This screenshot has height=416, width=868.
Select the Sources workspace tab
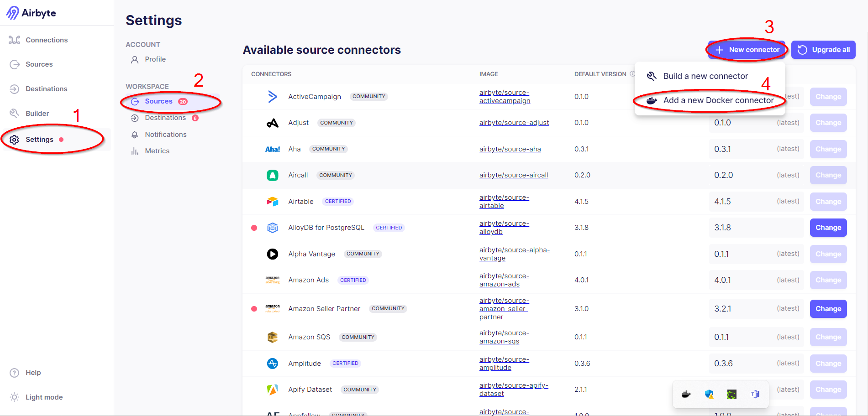pyautogui.click(x=158, y=101)
